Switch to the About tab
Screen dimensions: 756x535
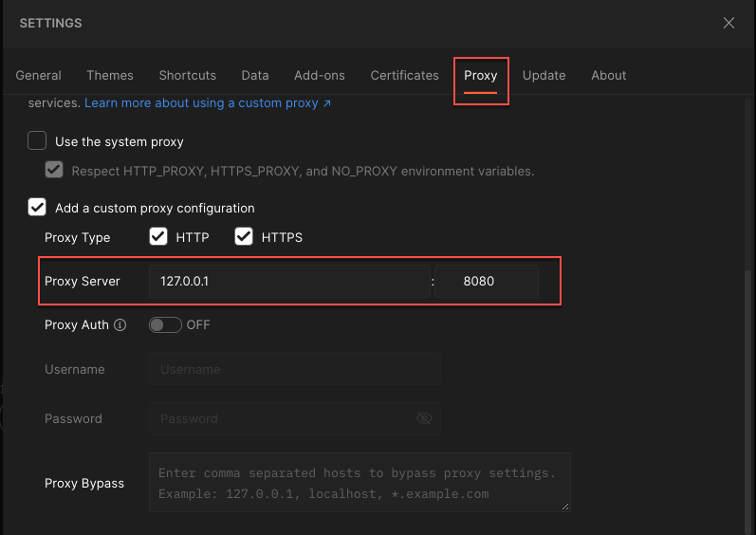pos(608,75)
